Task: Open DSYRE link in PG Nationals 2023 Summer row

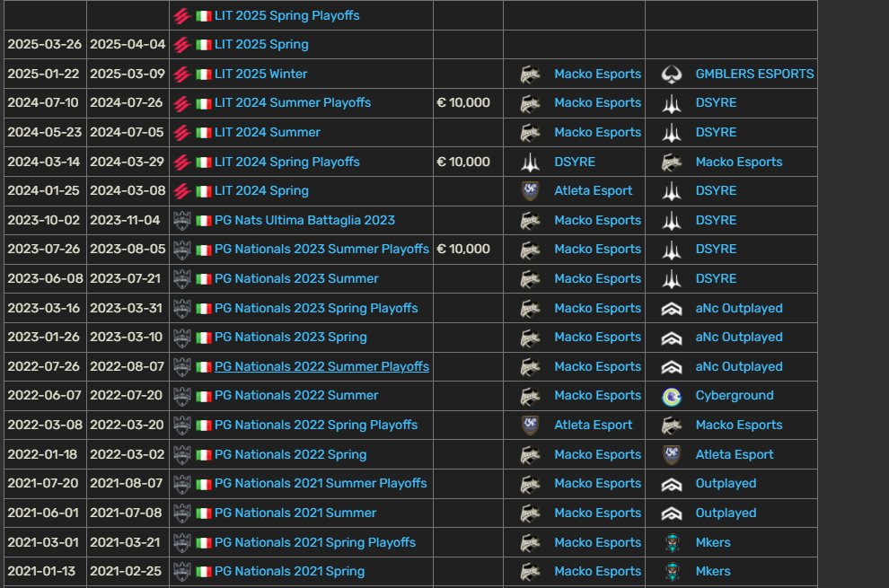Action: tap(716, 278)
